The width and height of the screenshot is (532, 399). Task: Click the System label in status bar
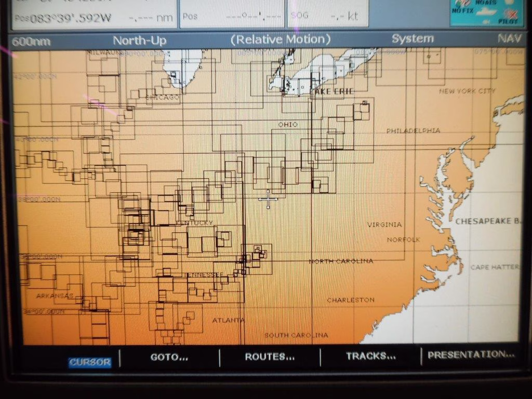point(413,39)
